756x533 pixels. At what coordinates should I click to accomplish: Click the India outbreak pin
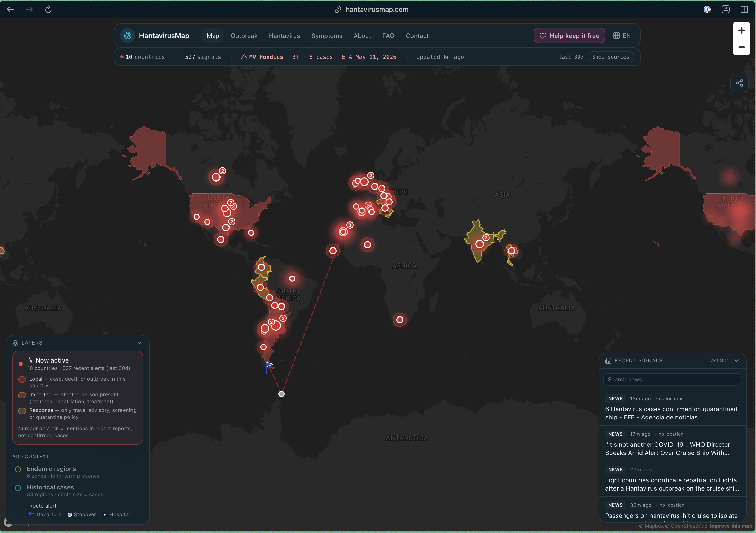pos(479,244)
